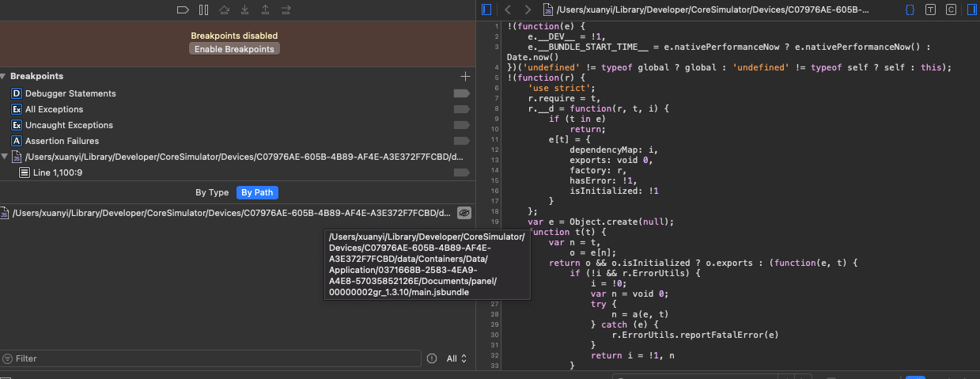Collapse the Breakpoints section
The height and width of the screenshot is (379, 980).
(x=5, y=76)
